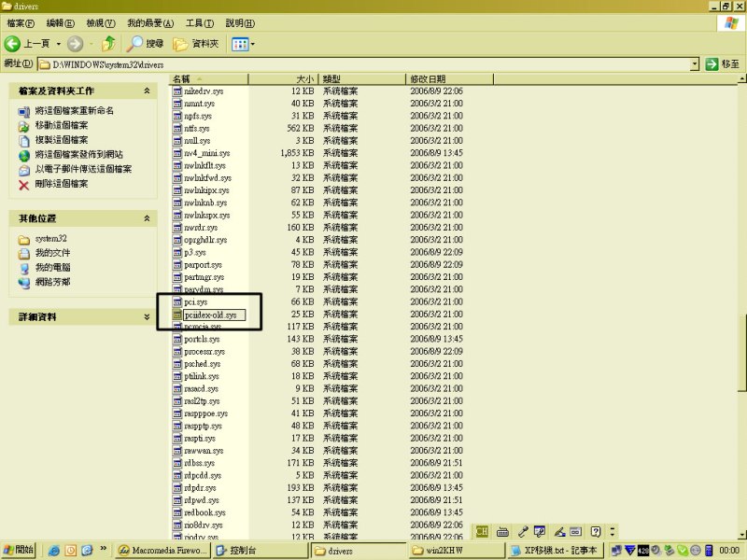Click the vertical scrollbar of the file list
Viewport: 747px width, 560px height.
coord(742,307)
